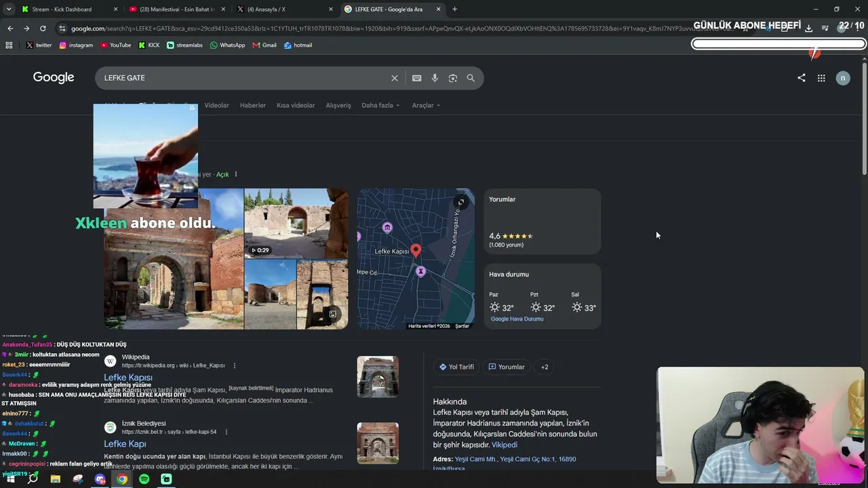868x488 pixels.
Task: Open the Wikipedia result gate thumbnail
Action: tap(378, 377)
